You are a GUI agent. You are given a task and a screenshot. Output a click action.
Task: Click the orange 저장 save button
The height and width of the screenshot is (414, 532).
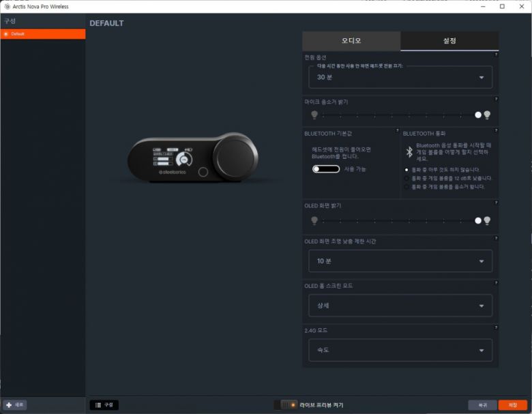click(x=512, y=405)
